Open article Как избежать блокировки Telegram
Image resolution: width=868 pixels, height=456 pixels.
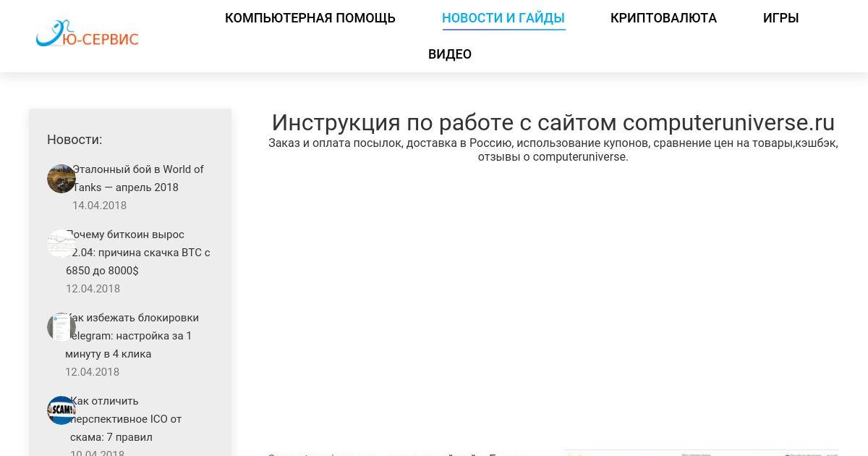[x=132, y=336]
